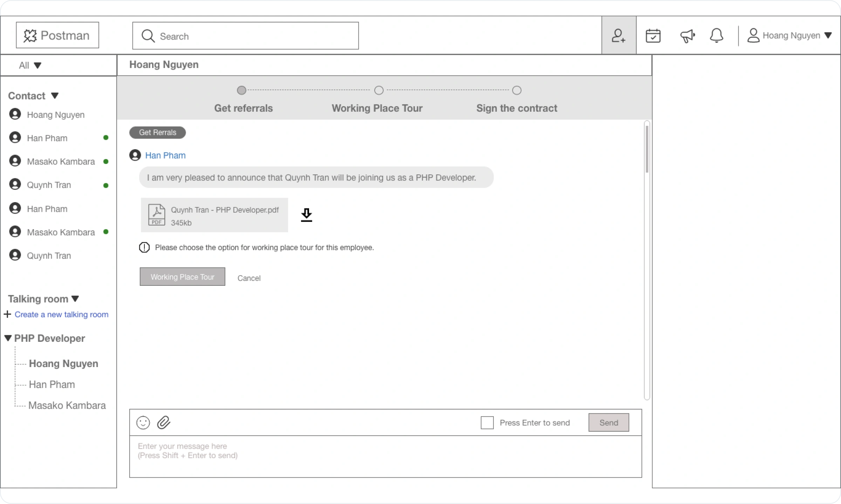Enable Press Enter to send checkbox
Viewport: 841px width, 504px height.
(487, 422)
